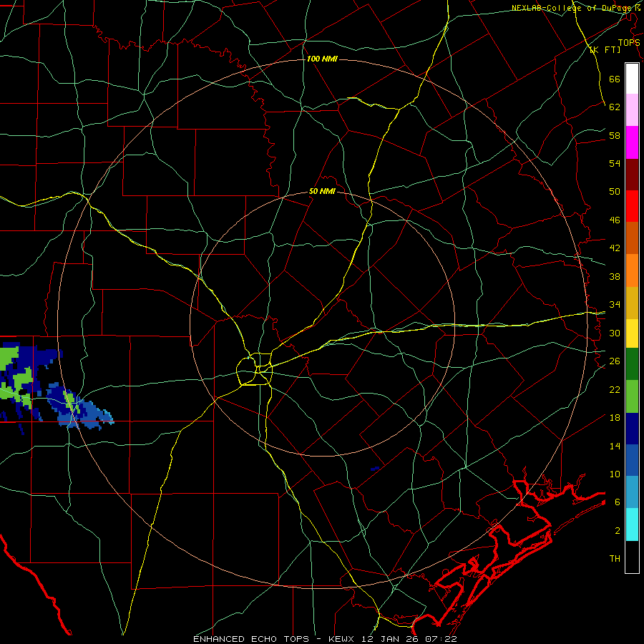The height and width of the screenshot is (644, 644).
Task: Click the yellow highway loop around the radar center
Action: 254,369
